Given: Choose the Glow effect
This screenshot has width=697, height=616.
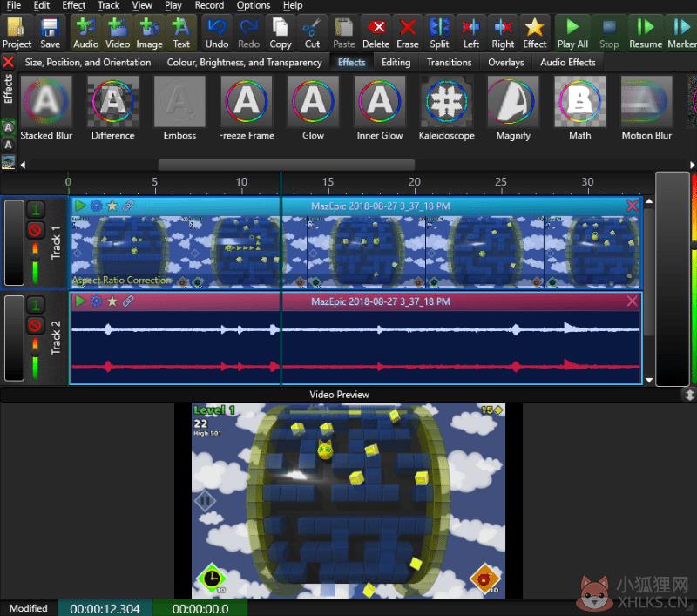Looking at the screenshot, I should (x=313, y=108).
